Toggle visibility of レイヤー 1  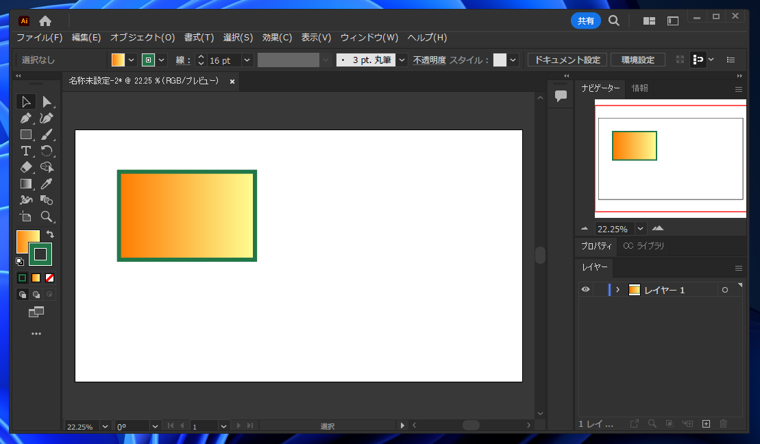586,290
